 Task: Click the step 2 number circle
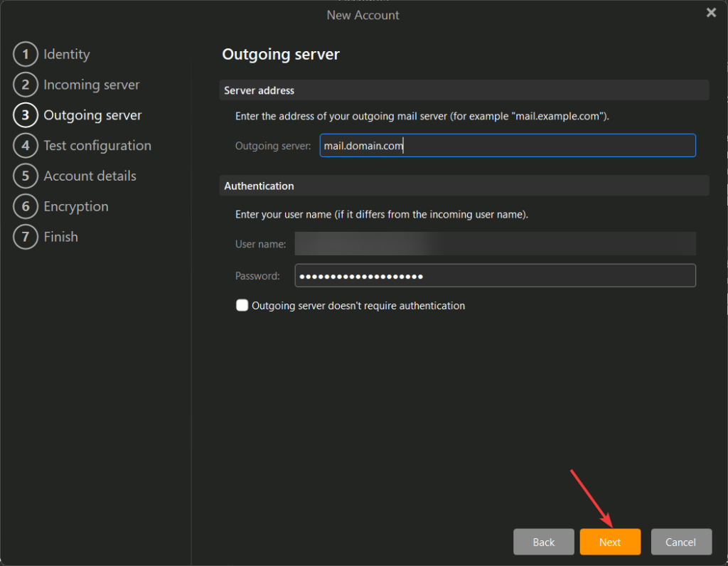coord(25,85)
